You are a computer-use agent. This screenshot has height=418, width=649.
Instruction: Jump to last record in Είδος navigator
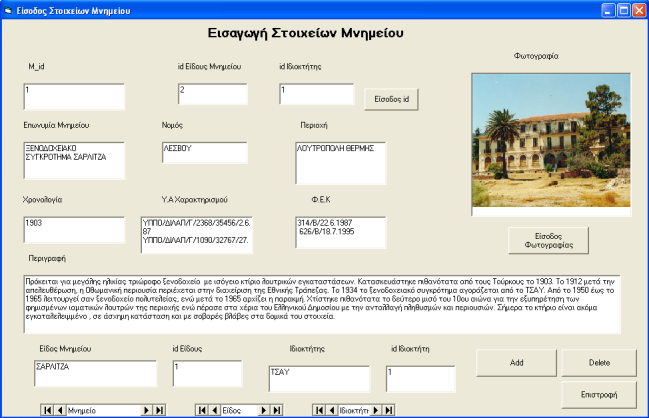pos(277,410)
